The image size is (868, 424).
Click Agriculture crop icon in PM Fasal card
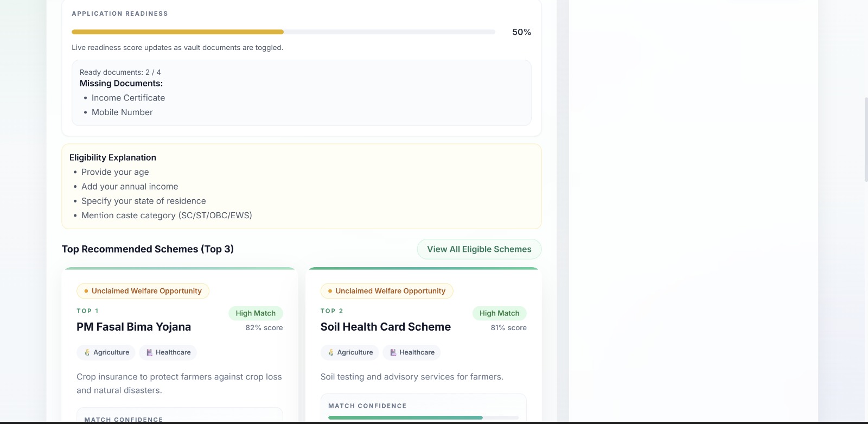(87, 352)
